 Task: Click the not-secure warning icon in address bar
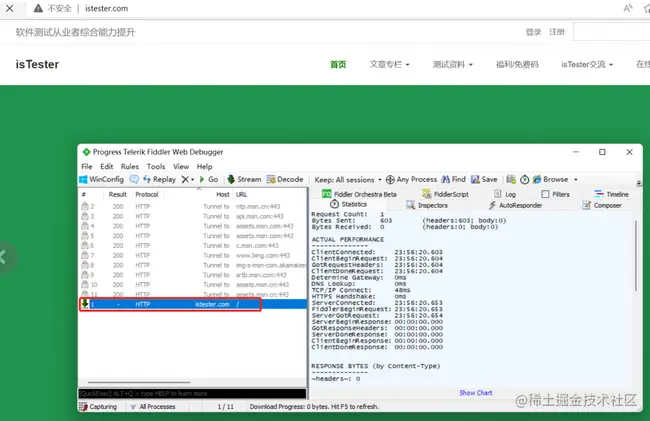(x=38, y=8)
